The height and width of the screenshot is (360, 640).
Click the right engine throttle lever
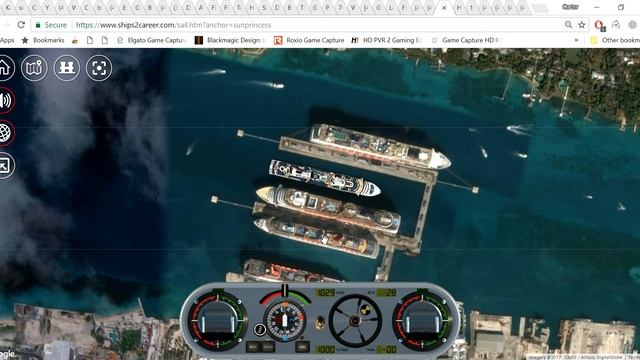pyautogui.click(x=422, y=321)
